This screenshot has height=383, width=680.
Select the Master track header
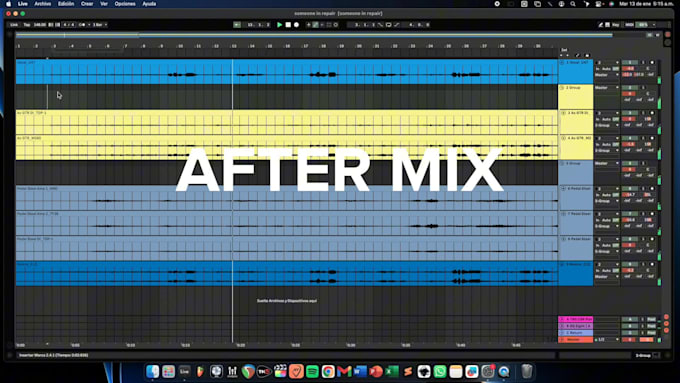click(575, 340)
